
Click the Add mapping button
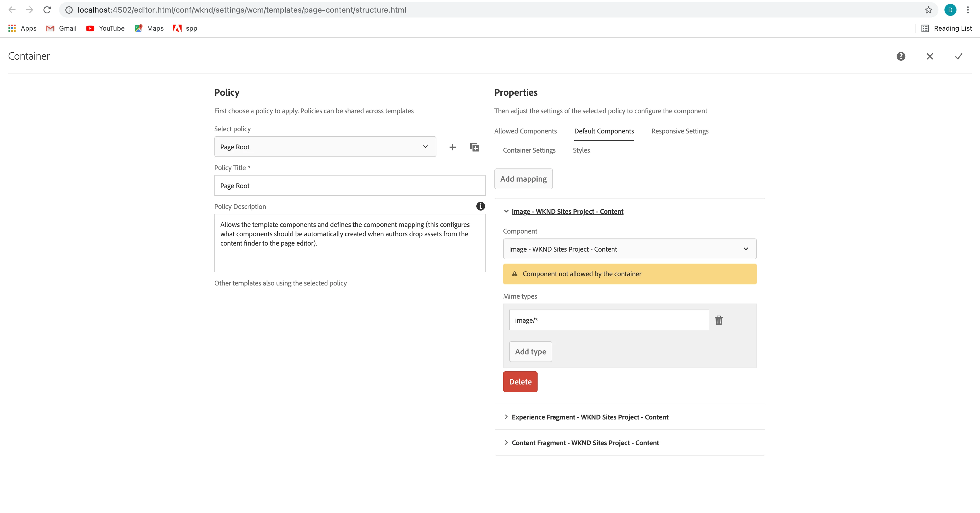[523, 179]
